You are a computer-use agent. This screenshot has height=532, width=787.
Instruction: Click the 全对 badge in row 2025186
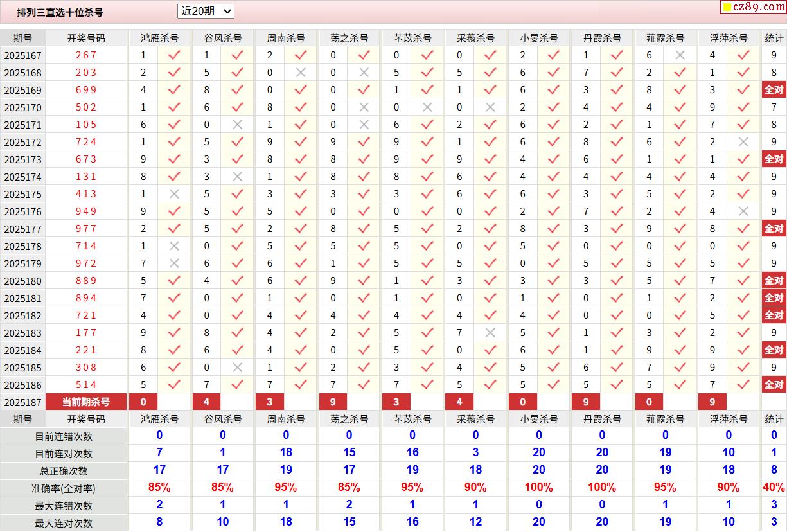coord(774,385)
